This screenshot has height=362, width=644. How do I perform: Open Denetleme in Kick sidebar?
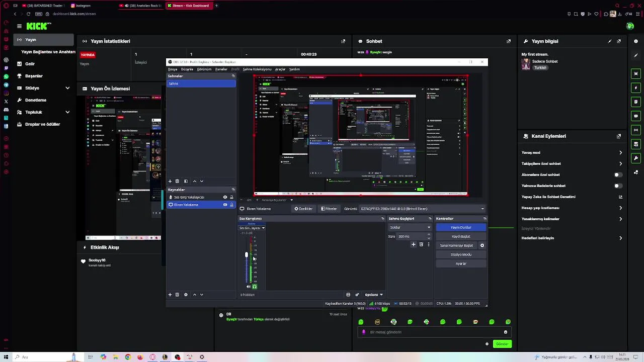36,100
